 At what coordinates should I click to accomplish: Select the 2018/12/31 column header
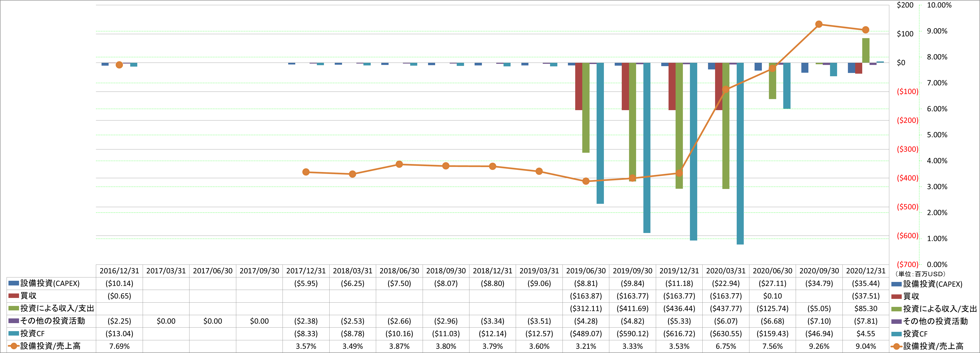click(493, 271)
